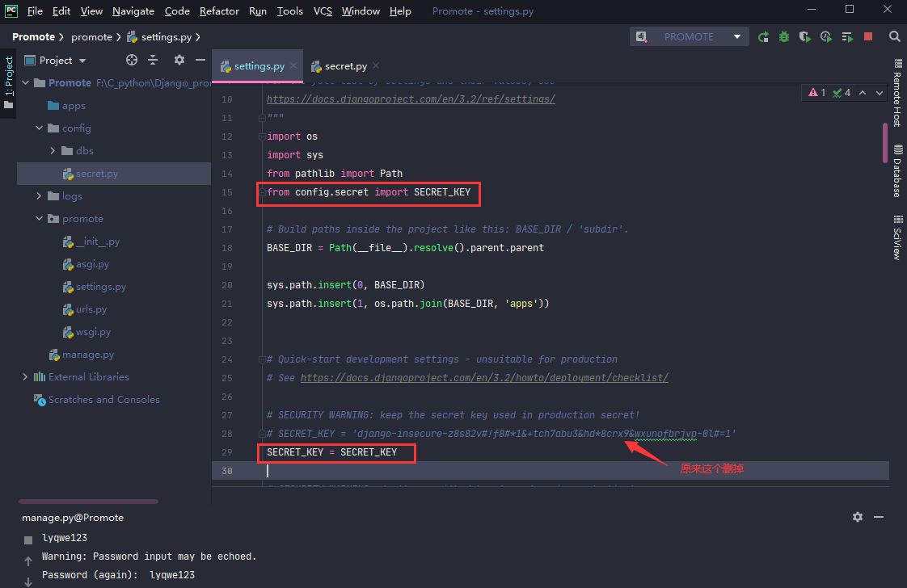Open SciView side panel
907x588 pixels.
(x=897, y=237)
